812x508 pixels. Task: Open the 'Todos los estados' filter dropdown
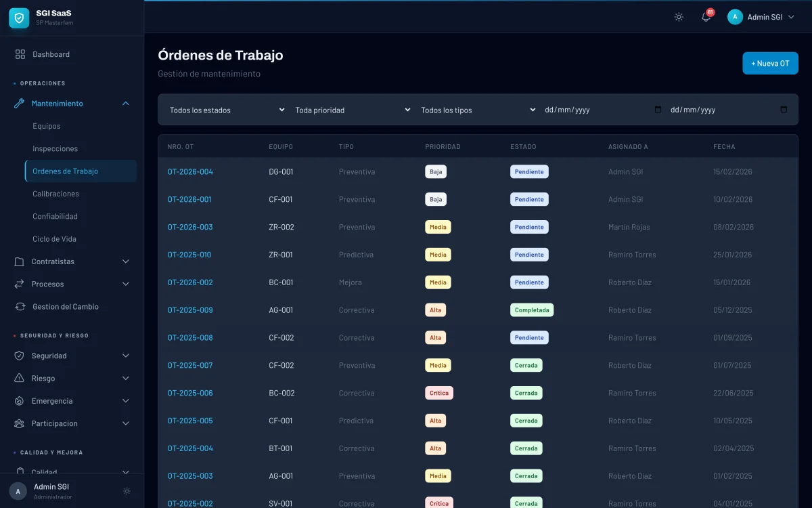[x=225, y=109]
